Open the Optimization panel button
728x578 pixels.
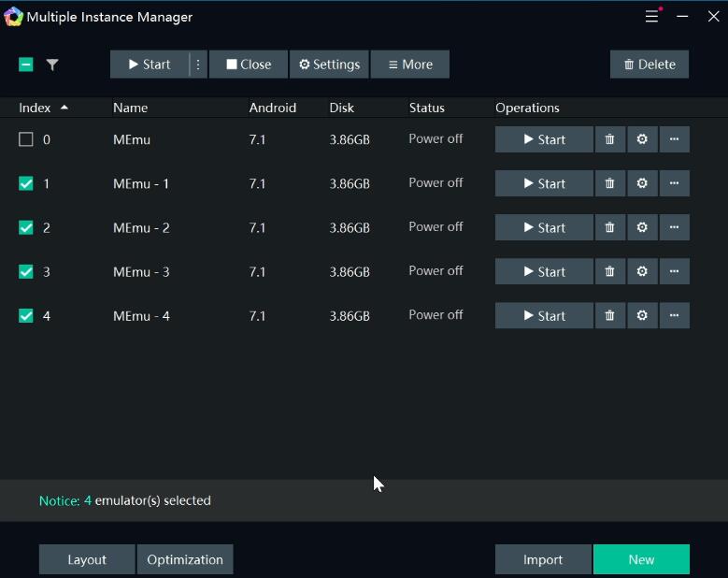(185, 559)
